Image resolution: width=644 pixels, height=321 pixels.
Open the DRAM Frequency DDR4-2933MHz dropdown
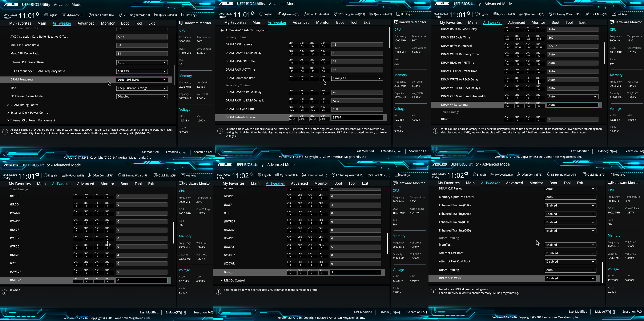click(142, 80)
